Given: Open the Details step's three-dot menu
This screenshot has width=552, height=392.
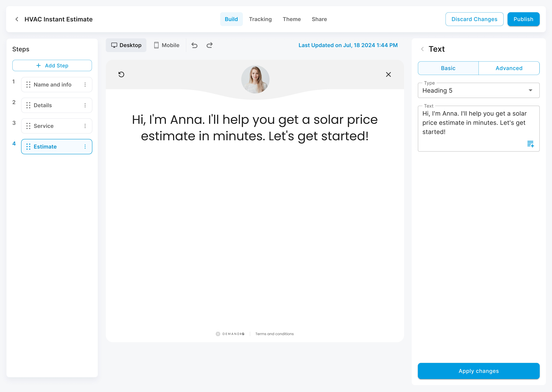Looking at the screenshot, I should tap(85, 105).
